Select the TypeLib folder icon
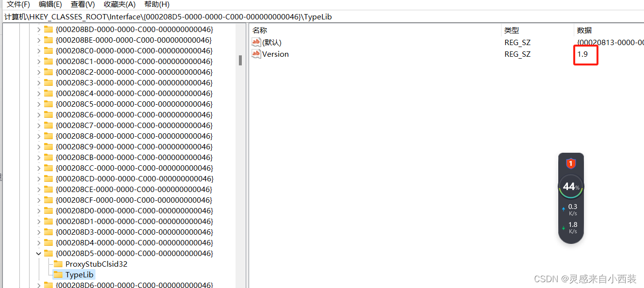 click(58, 274)
